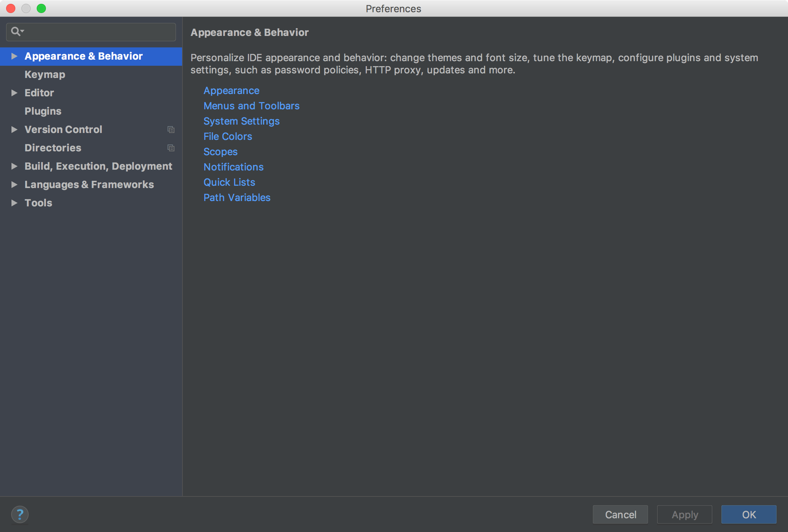Click the Apply button

(x=684, y=514)
